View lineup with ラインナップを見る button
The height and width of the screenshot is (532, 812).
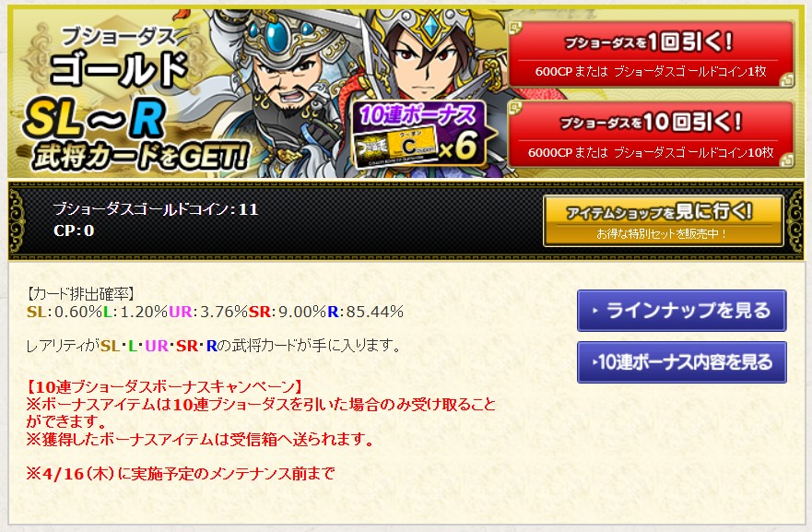pos(681,311)
